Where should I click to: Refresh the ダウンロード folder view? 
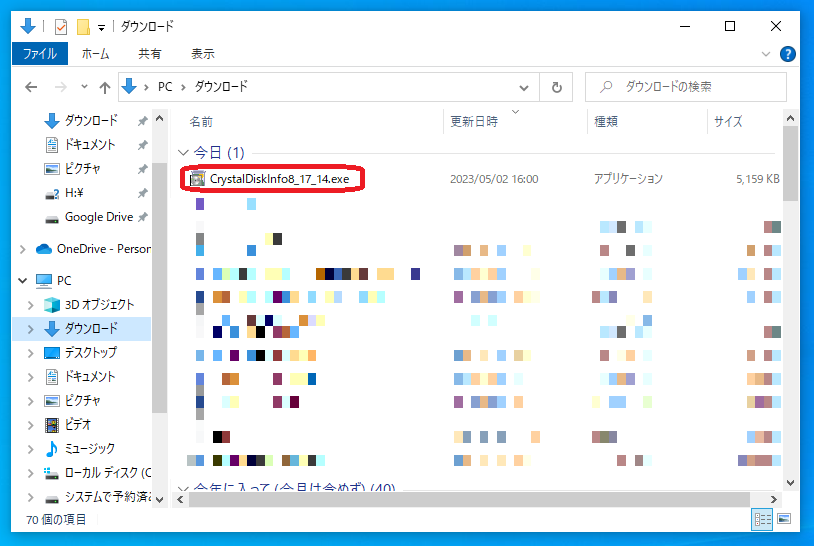tap(557, 87)
